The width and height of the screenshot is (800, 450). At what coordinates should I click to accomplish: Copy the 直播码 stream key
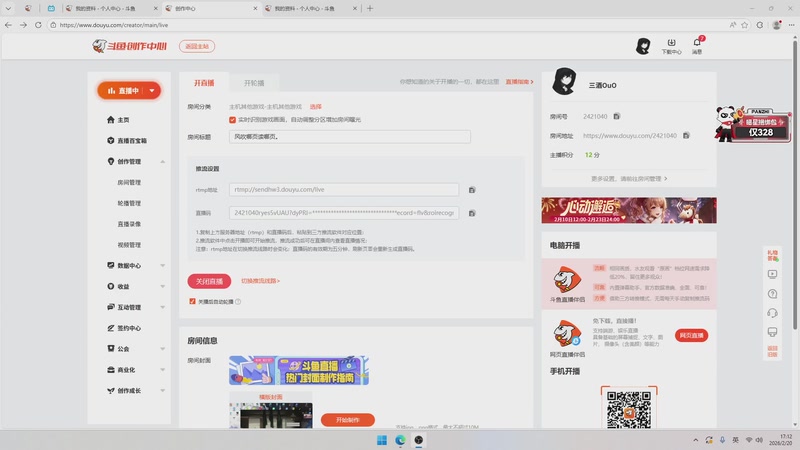click(472, 213)
